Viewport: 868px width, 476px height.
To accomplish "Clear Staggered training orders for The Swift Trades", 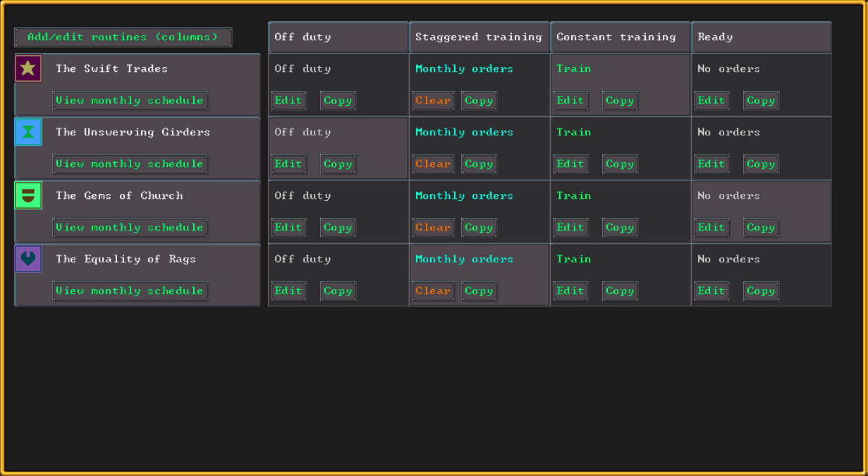I will (434, 101).
